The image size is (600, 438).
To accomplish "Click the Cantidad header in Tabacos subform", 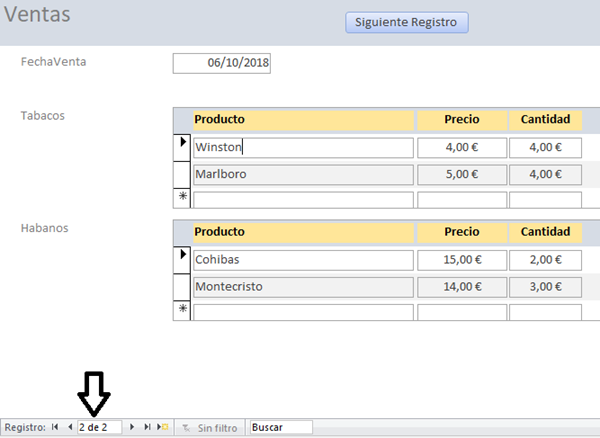I will click(545, 120).
